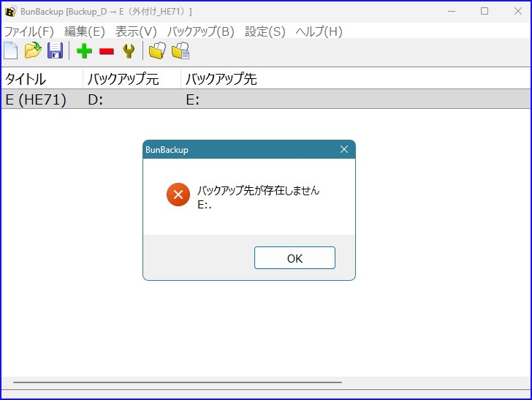The image size is (532, 400).
Task: Open the ファイル(F) menu
Action: 28,31
